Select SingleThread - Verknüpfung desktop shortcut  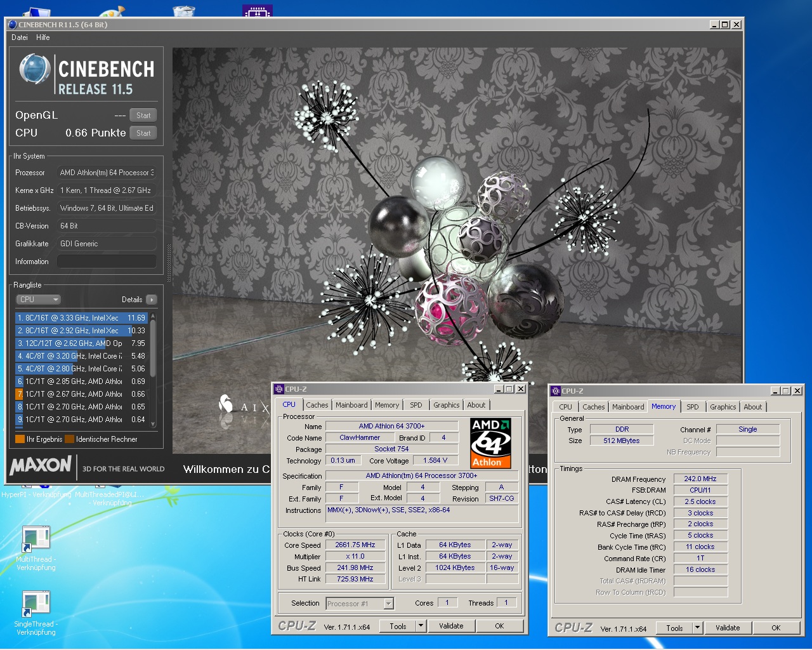(x=36, y=613)
